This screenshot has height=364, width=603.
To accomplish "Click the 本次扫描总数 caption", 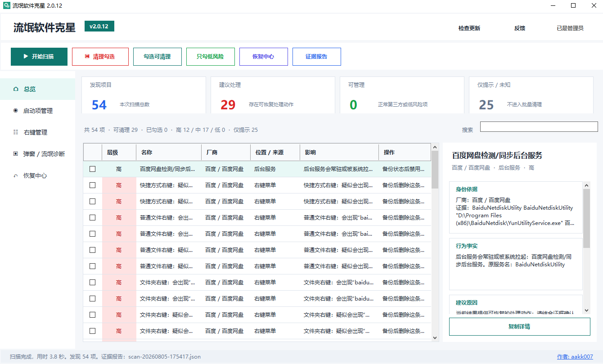I will (135, 104).
